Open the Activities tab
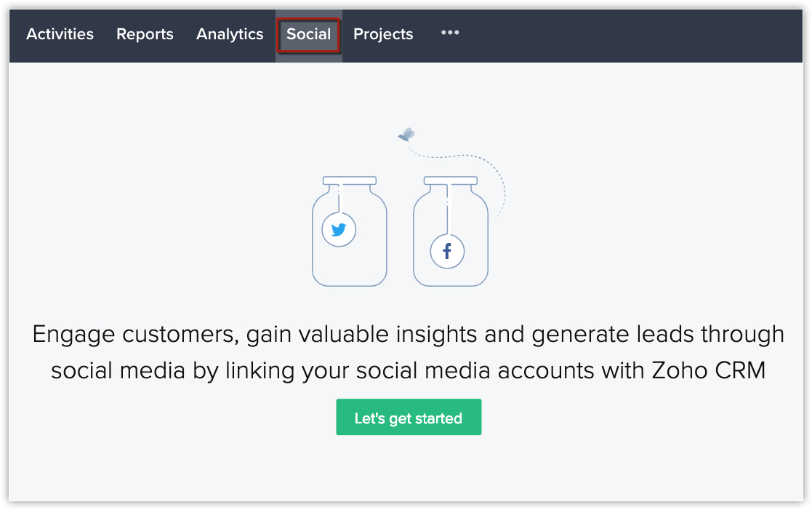This screenshot has width=812, height=510. (60, 34)
